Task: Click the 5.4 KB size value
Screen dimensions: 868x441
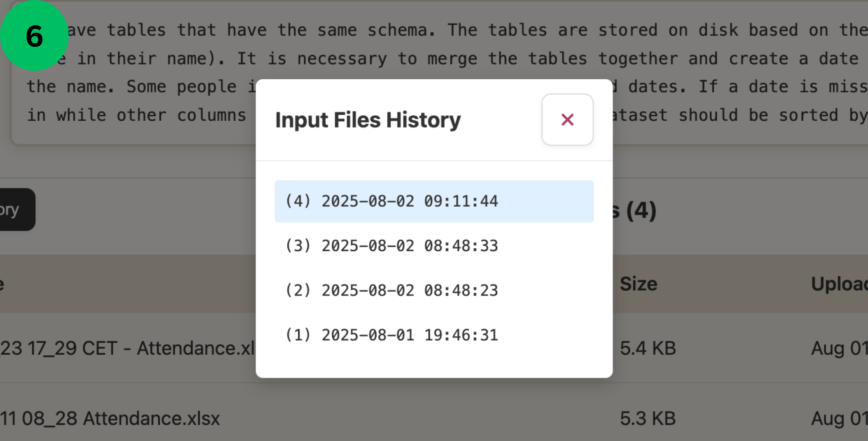Action: tap(648, 348)
